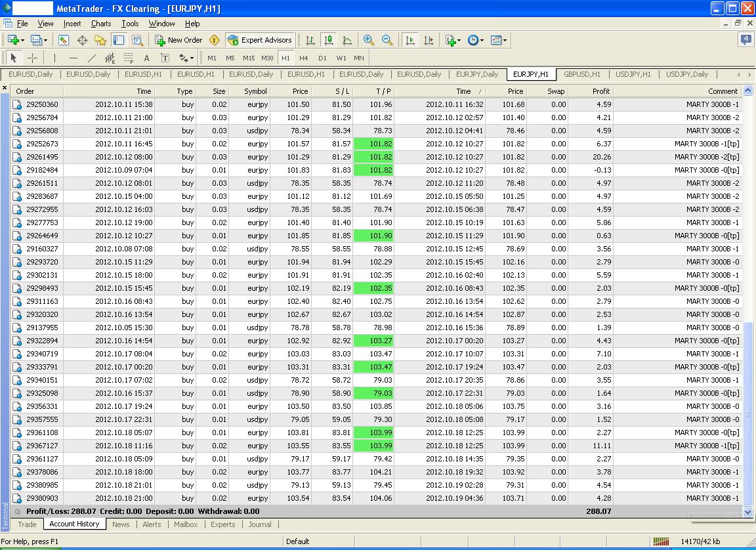Switch timeframe to W1
This screenshot has height=550, width=756.
[x=341, y=58]
